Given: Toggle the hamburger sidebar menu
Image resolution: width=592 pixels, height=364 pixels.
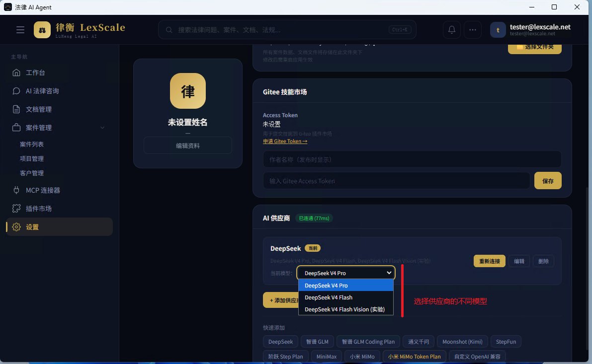Looking at the screenshot, I should 20,30.
